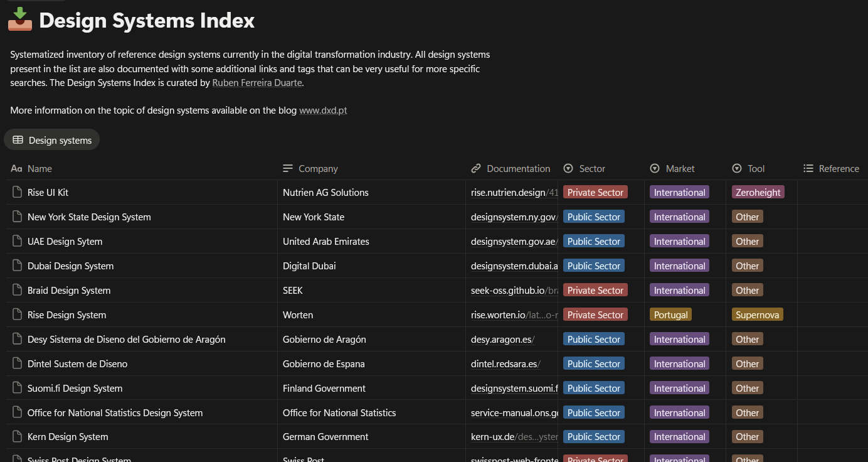The height and width of the screenshot is (462, 868).
Task: Open the Sector column header menu
Action: [601, 168]
